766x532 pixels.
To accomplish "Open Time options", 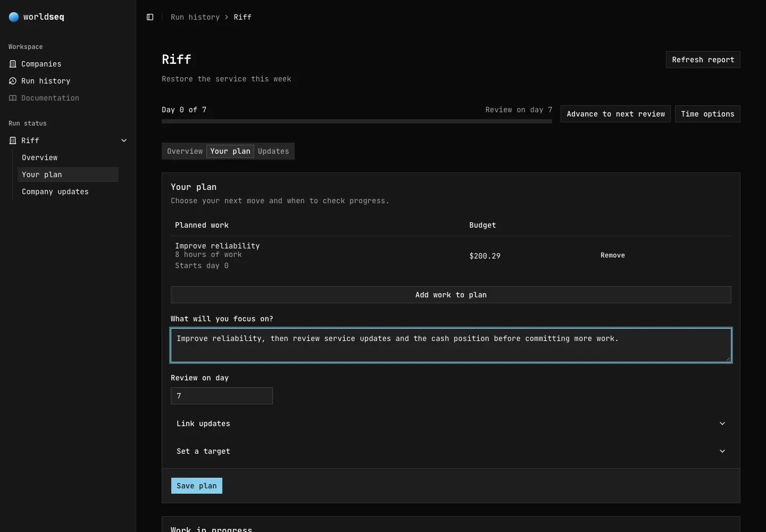I will pos(707,114).
